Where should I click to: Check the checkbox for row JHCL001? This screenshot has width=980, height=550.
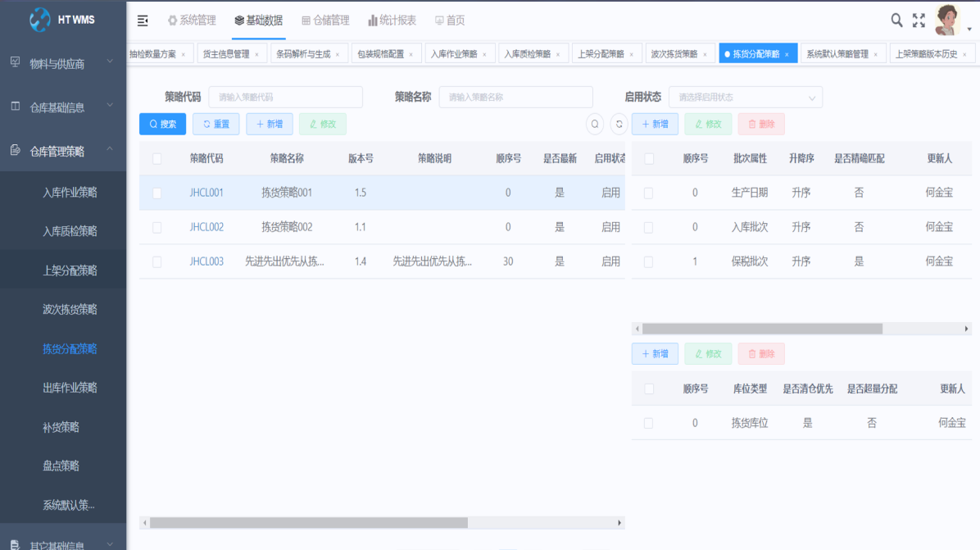pyautogui.click(x=157, y=193)
